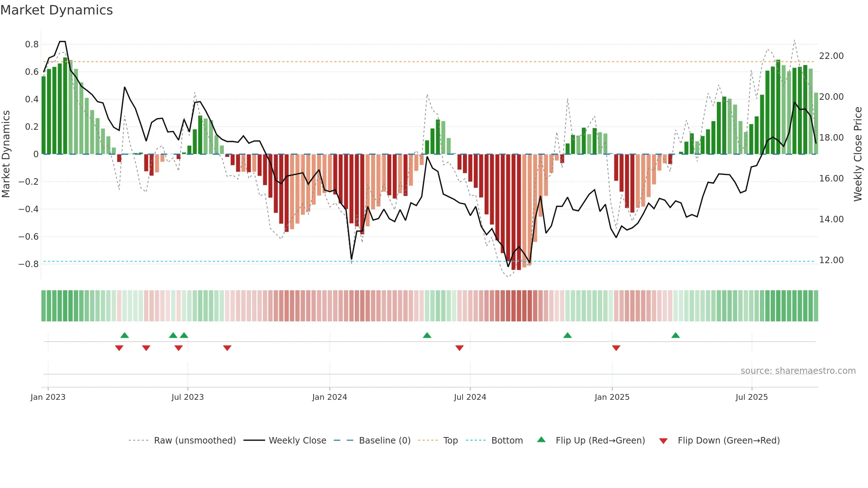The image size is (868, 488).
Task: Click the 12.00 right-axis price label
Action: (x=831, y=260)
